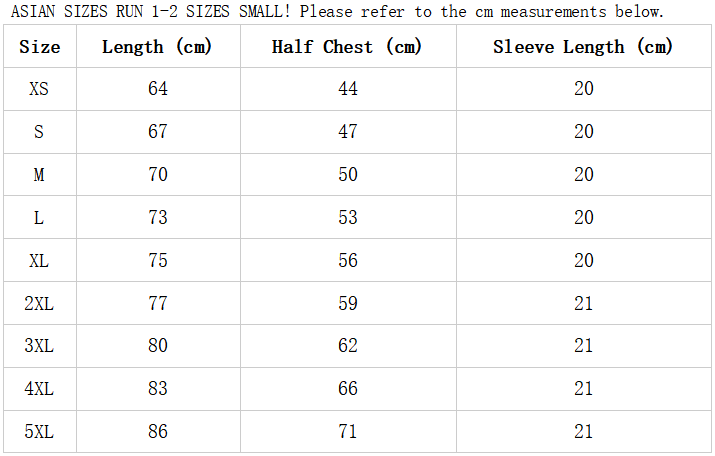Click half chest value 71 for 5XL
715x456 pixels.
(348, 432)
